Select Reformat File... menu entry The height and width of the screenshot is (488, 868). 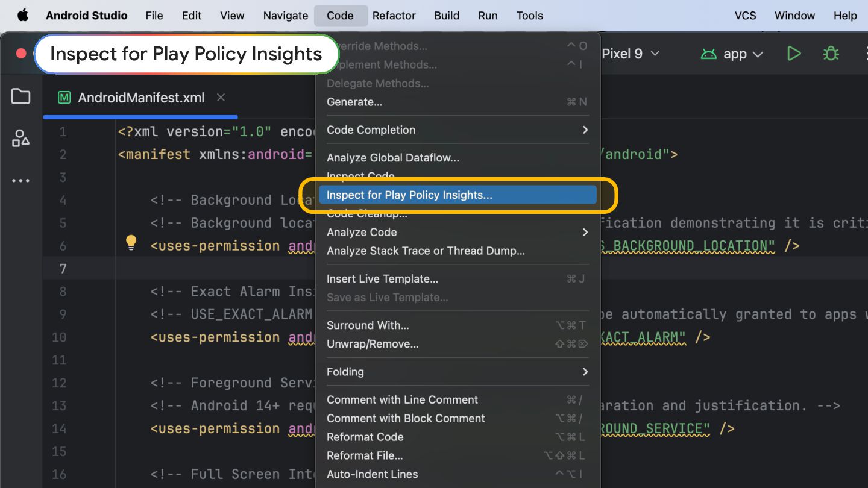click(x=458, y=455)
